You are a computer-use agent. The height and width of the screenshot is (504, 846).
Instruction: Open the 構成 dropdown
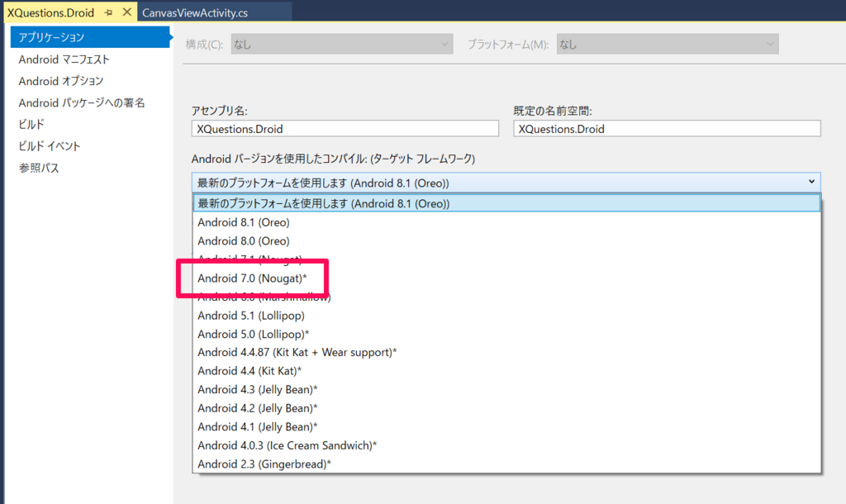[x=342, y=45]
